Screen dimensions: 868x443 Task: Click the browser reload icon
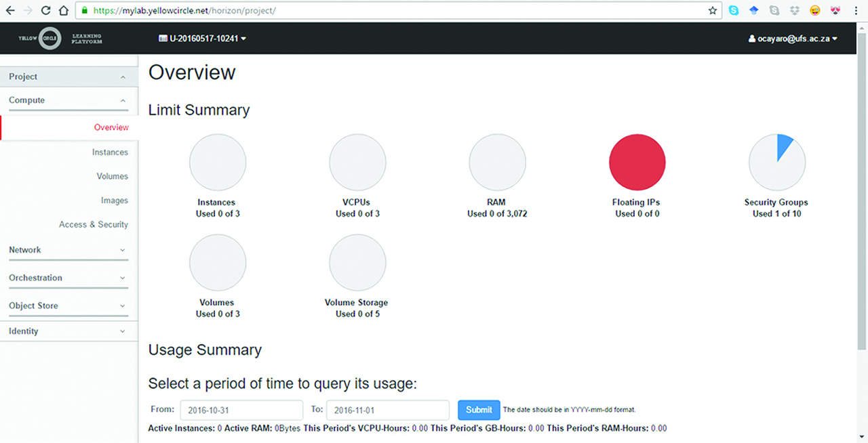45,10
